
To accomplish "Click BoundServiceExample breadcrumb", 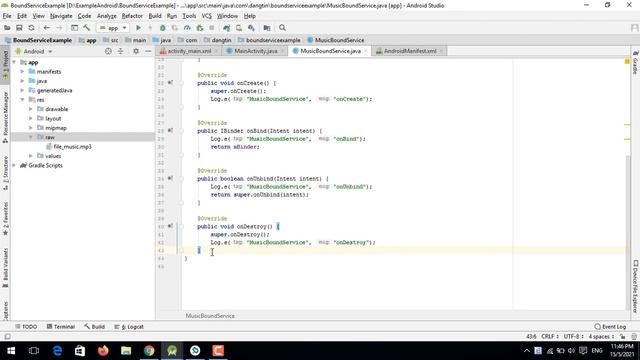I will pyautogui.click(x=38, y=40).
